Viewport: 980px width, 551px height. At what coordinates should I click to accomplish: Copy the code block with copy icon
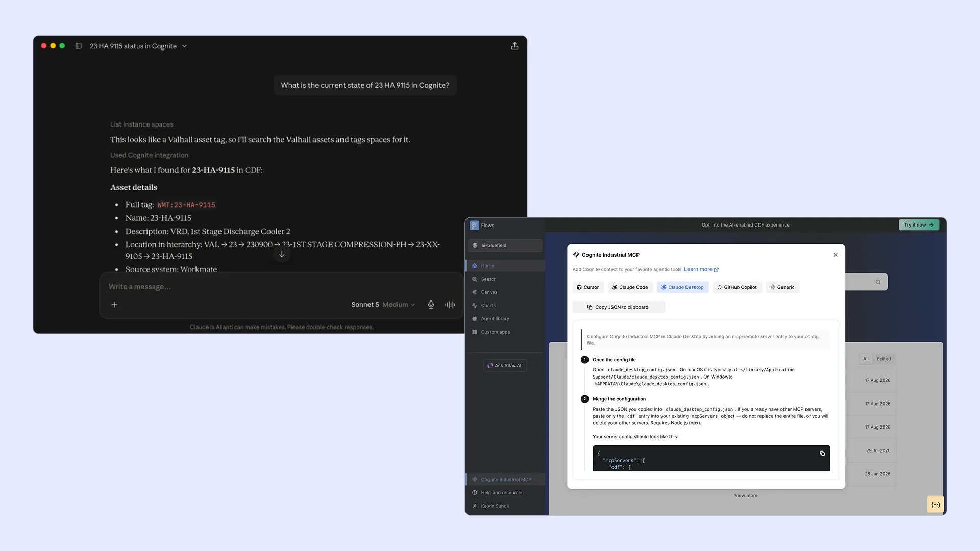point(822,454)
